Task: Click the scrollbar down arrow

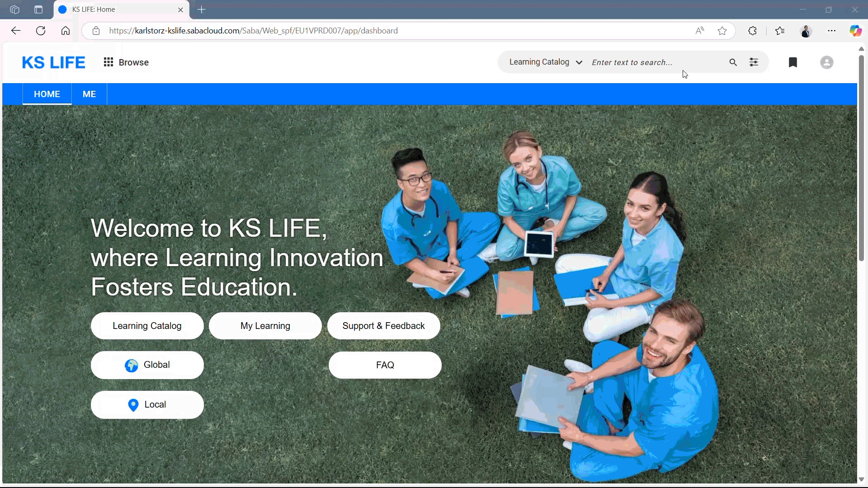Action: point(861,479)
